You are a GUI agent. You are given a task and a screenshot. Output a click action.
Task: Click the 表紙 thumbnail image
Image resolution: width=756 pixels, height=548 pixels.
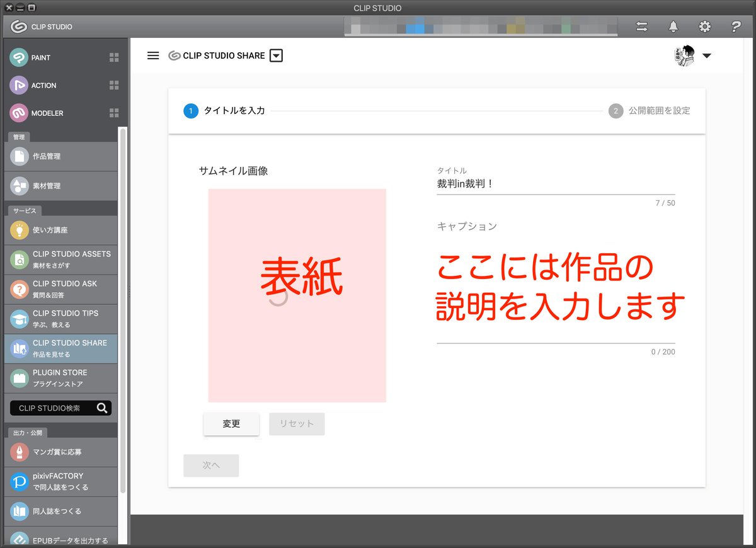pos(297,295)
